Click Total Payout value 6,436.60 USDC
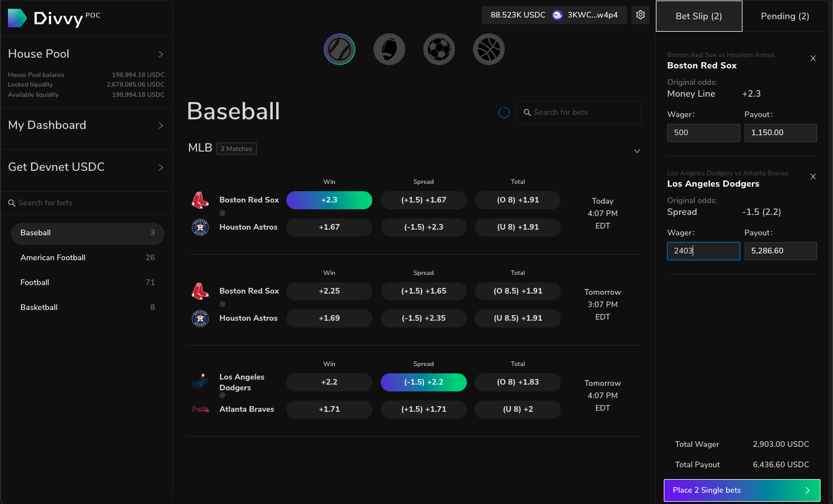The width and height of the screenshot is (833, 504). pyautogui.click(x=781, y=465)
